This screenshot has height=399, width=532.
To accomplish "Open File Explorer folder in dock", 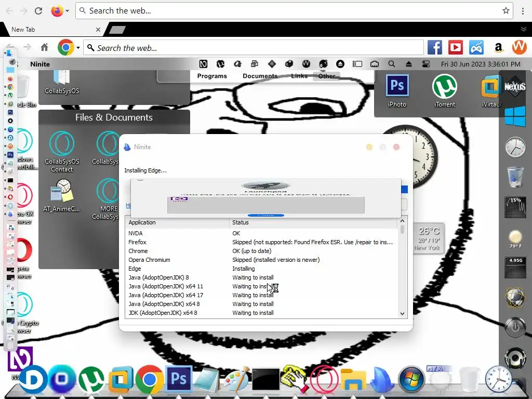I will click(x=353, y=380).
